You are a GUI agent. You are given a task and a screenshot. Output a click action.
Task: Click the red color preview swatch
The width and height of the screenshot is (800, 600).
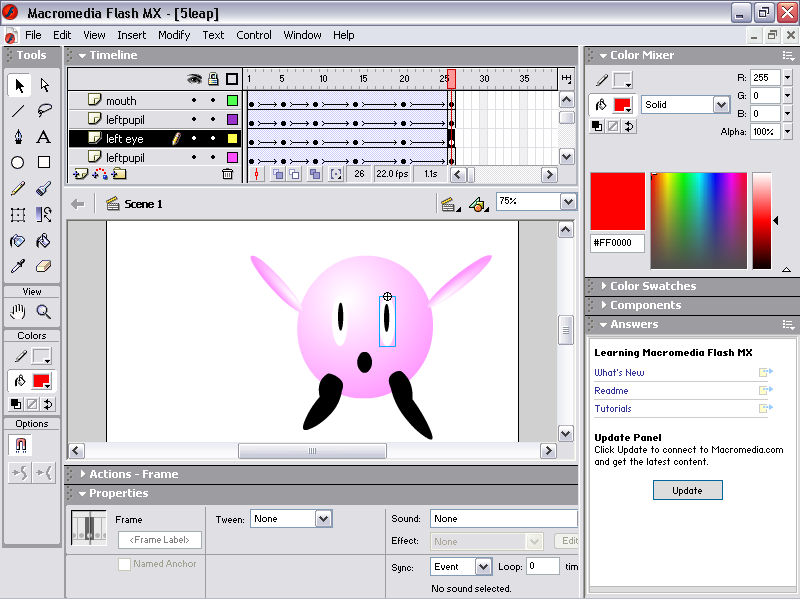coord(617,201)
